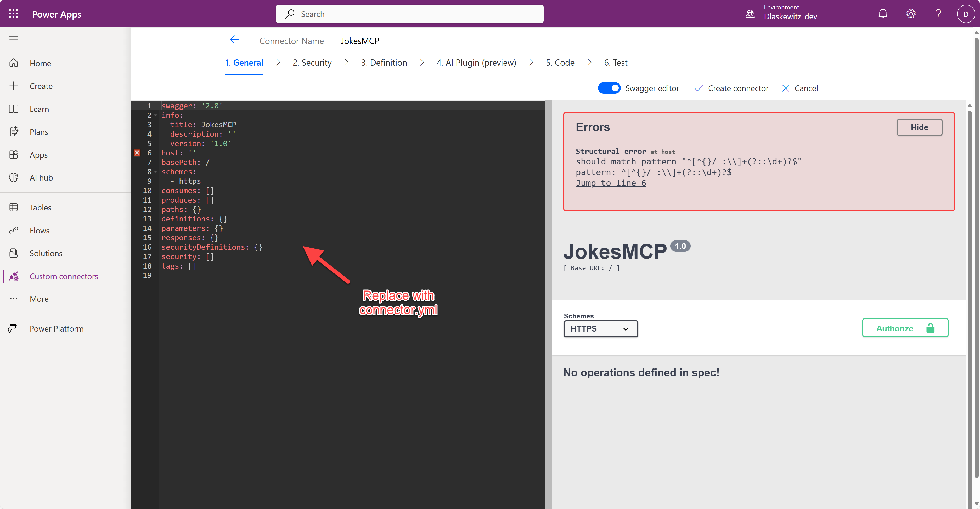This screenshot has width=980, height=509.
Task: Switch to the 2. Security step
Action: (x=312, y=63)
